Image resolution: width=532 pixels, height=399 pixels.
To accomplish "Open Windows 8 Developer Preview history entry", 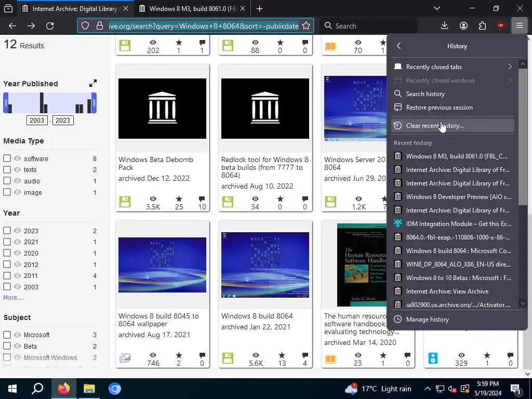I will click(453, 197).
